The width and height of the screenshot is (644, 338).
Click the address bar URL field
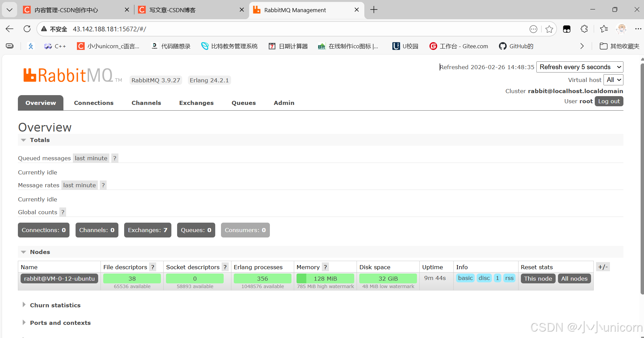pos(297,29)
